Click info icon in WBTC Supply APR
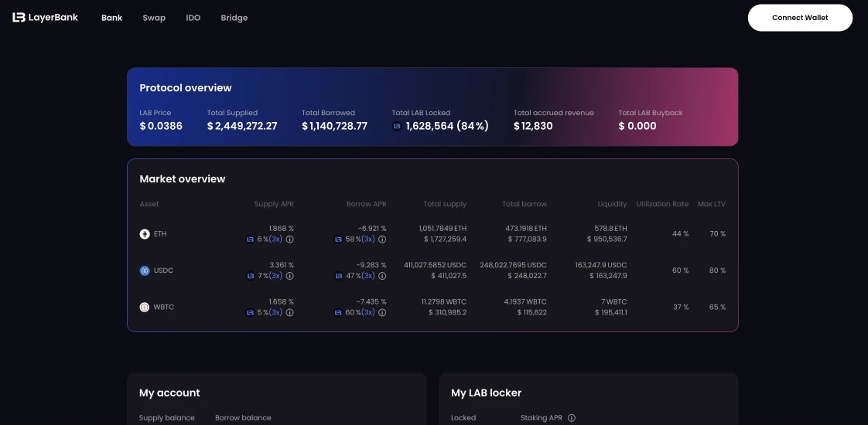The height and width of the screenshot is (425, 868). (289, 312)
